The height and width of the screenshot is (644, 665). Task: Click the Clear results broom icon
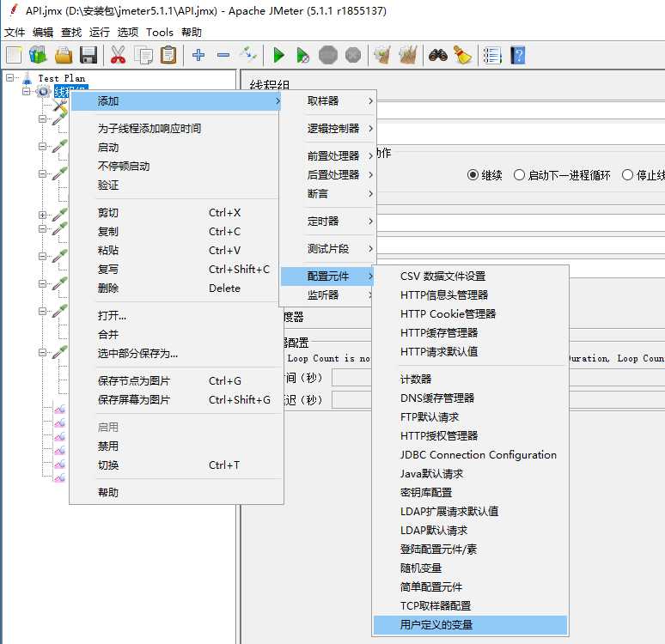point(382,56)
